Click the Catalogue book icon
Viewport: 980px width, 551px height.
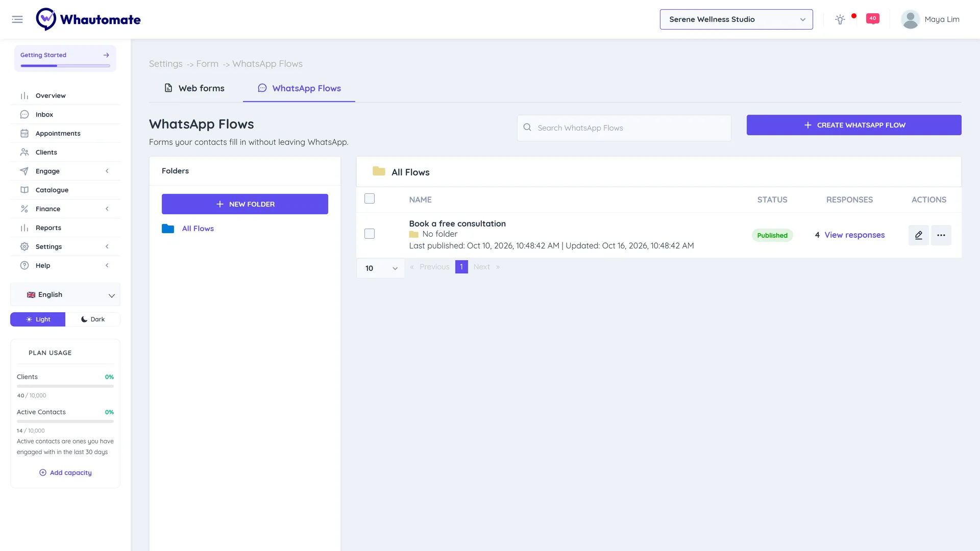24,190
